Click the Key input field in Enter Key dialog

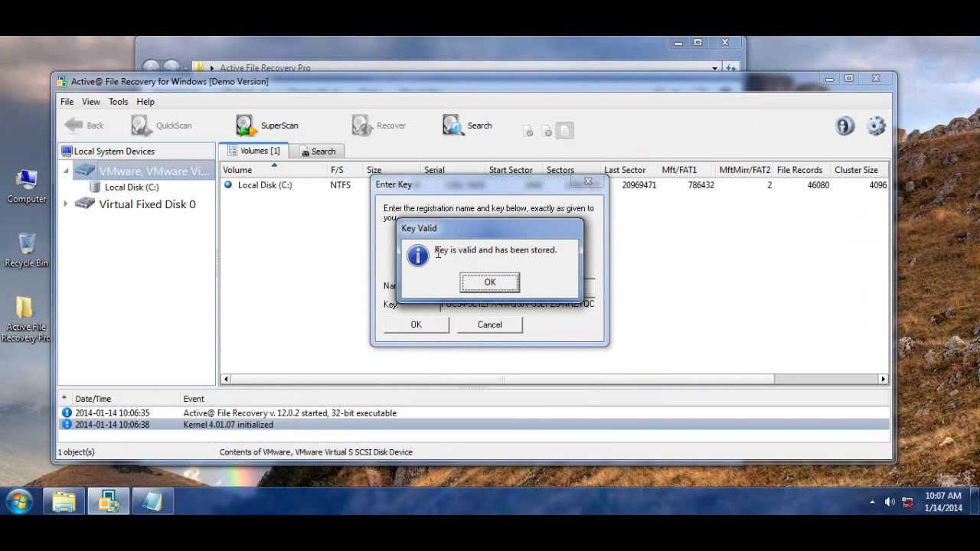pyautogui.click(x=518, y=305)
